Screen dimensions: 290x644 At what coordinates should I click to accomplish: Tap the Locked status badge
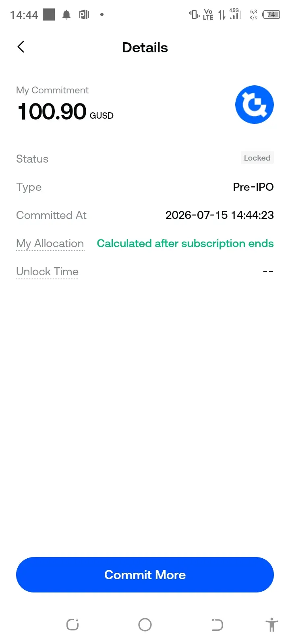257,158
